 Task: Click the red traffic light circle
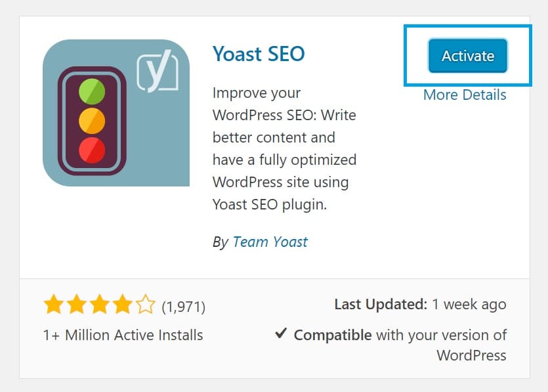point(92,150)
